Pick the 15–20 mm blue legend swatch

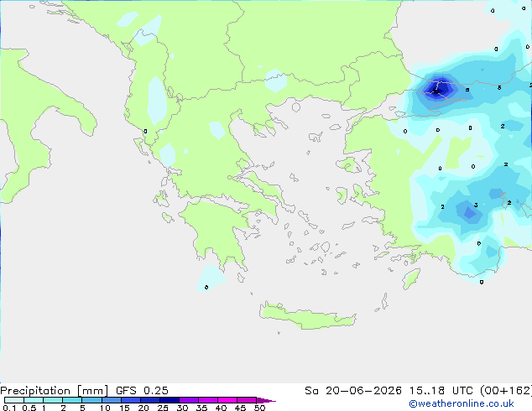click(131, 400)
